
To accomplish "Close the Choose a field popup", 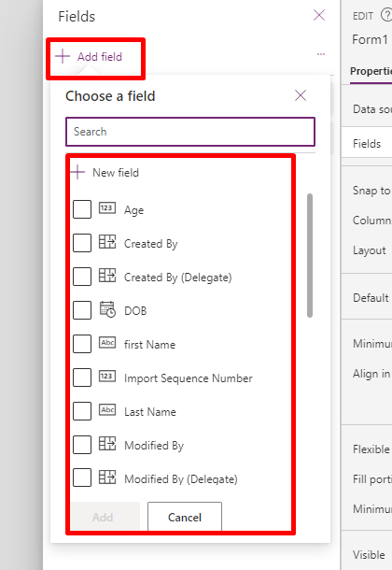I will (301, 95).
